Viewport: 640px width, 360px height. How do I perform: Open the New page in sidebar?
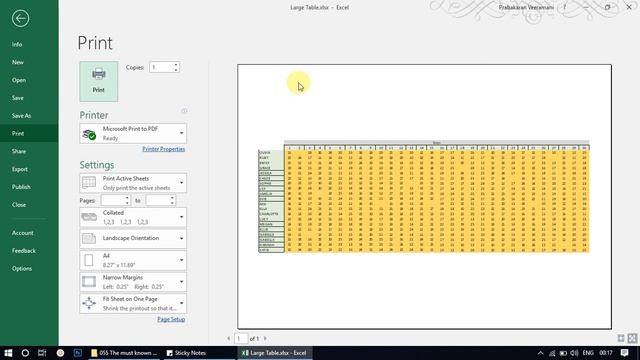(18, 62)
